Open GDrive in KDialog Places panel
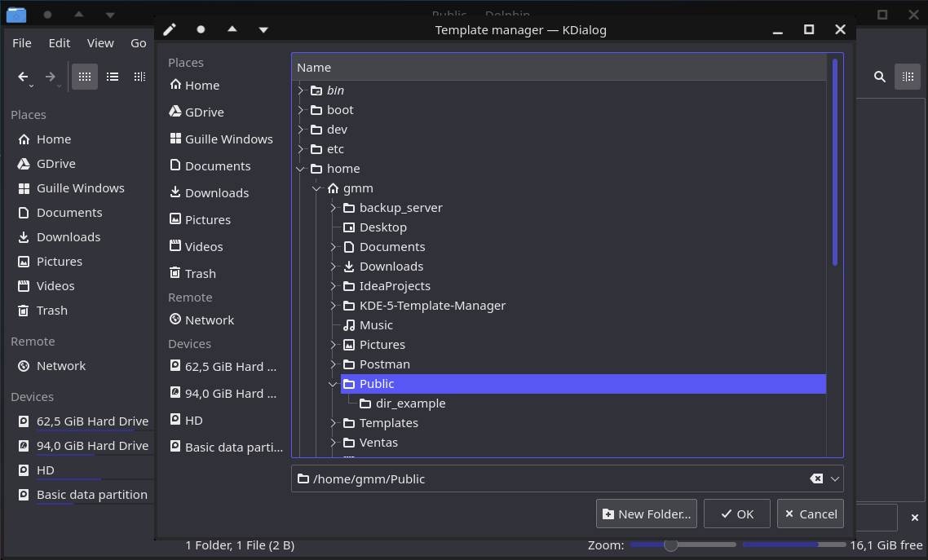This screenshot has width=928, height=560. click(x=197, y=112)
